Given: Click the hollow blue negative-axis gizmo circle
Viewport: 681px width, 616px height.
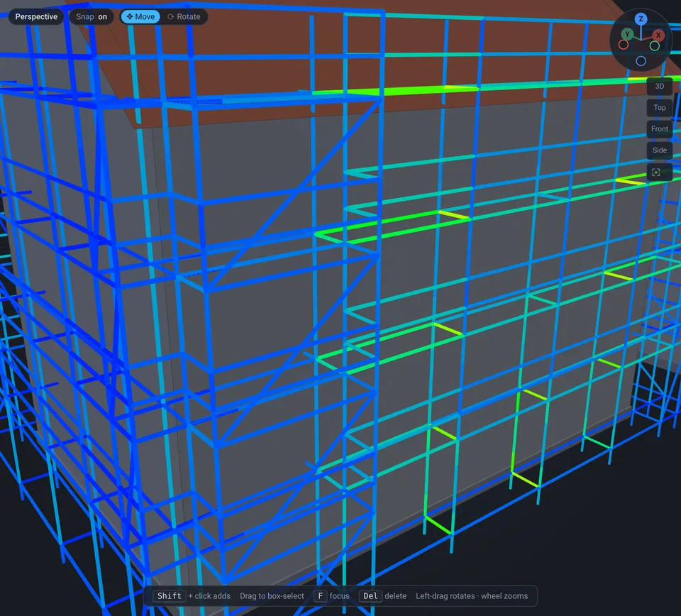Looking at the screenshot, I should pyautogui.click(x=641, y=61).
